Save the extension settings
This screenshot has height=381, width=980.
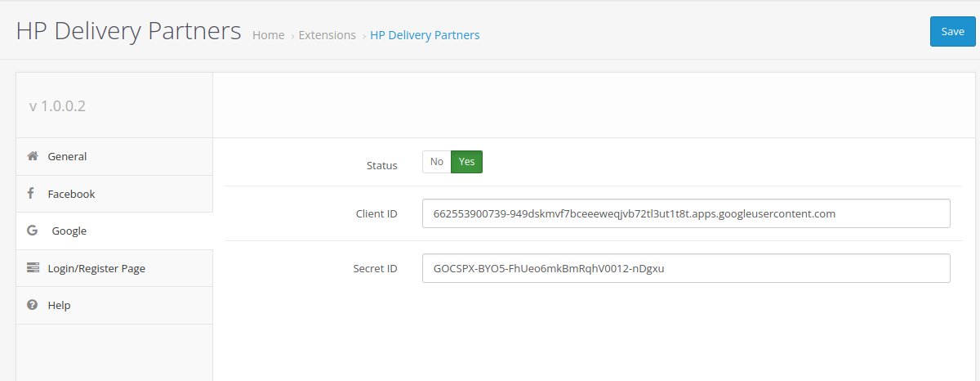coord(953,31)
